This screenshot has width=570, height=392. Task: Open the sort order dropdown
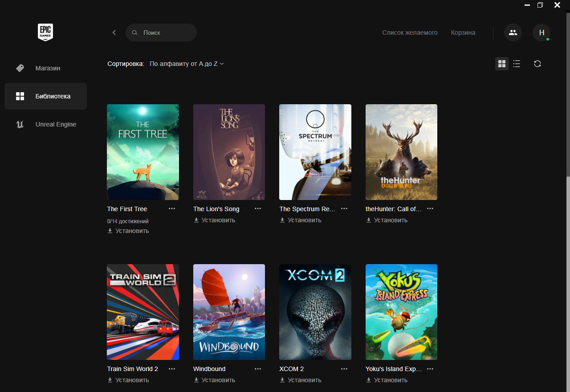[x=187, y=64]
